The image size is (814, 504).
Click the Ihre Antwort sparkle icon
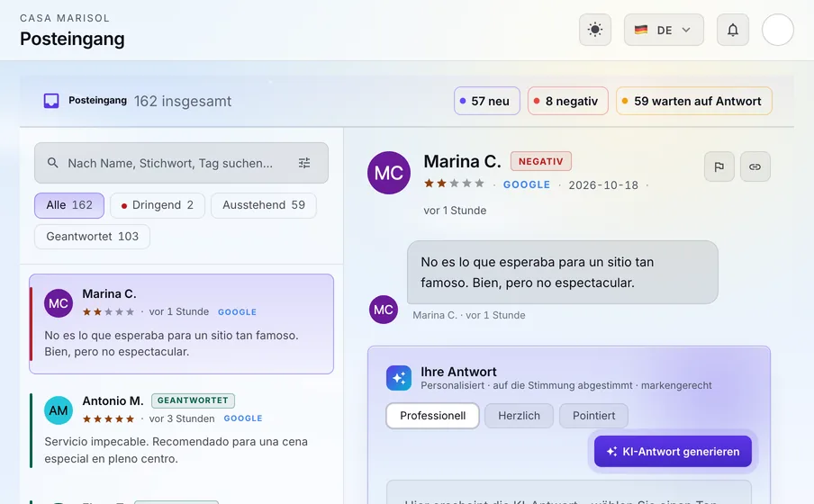pos(399,378)
